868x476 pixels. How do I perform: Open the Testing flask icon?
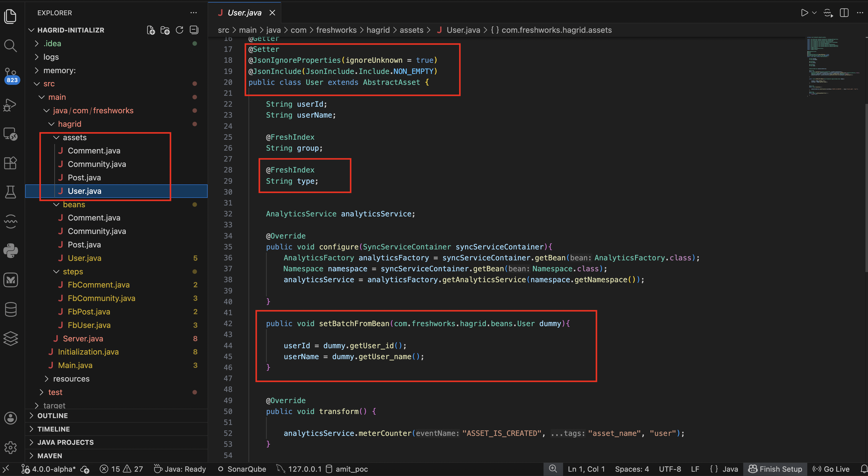(x=10, y=192)
